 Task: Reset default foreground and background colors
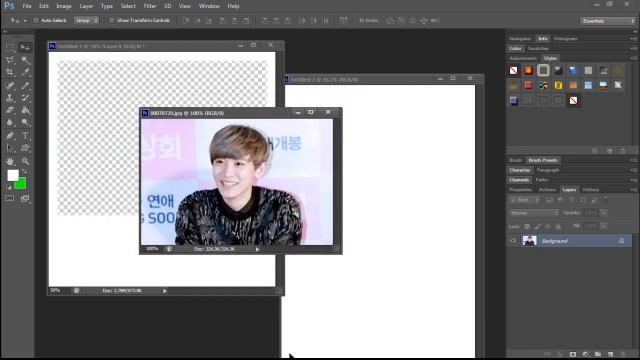[x=9, y=187]
